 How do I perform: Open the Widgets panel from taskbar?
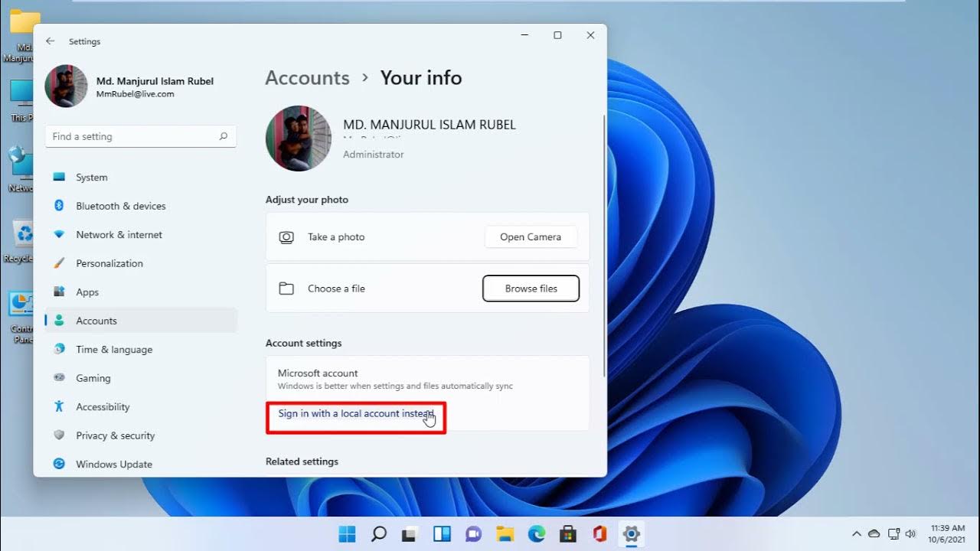click(442, 533)
